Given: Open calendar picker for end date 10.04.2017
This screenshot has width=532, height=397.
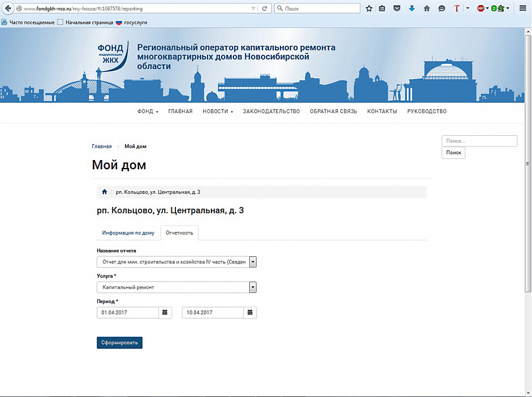Looking at the screenshot, I should pos(250,313).
